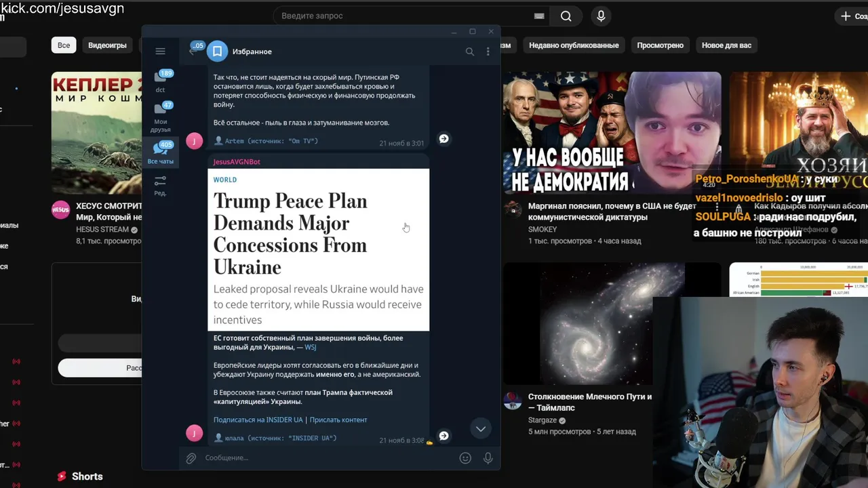Click the Прислать контент link
Viewport: 868px width, 488px height.
[338, 420]
